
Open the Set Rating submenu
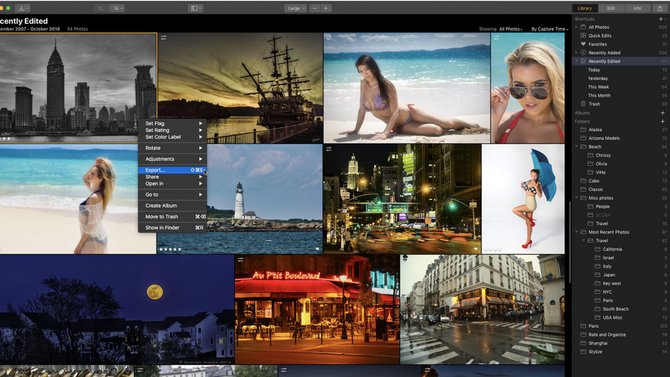point(173,130)
